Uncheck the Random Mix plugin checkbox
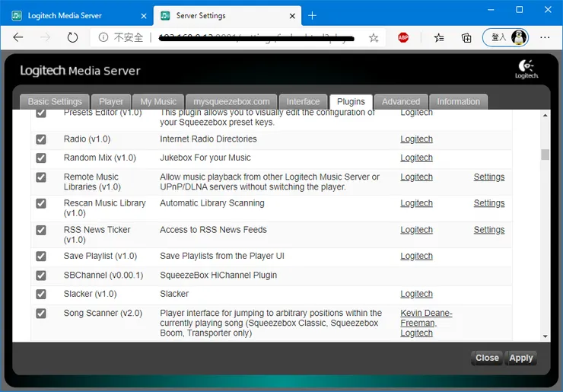 point(41,158)
